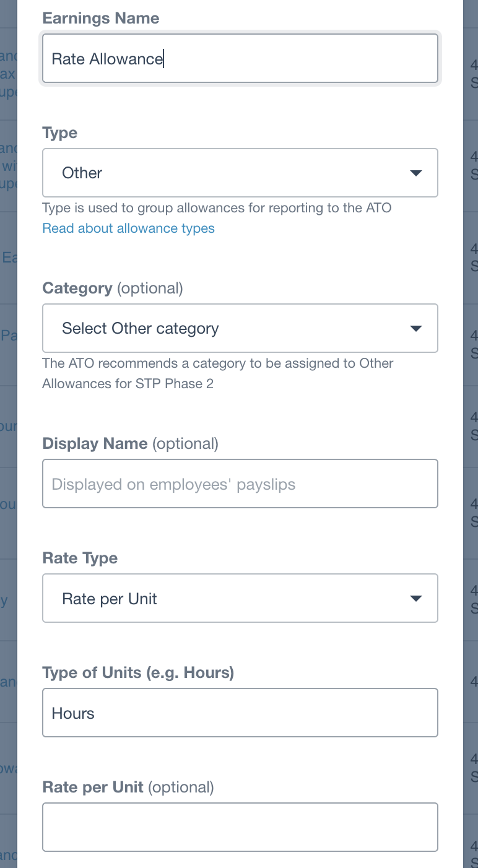Click the caret arrow on the Type dropdown
Screen dimensions: 478x868
point(416,173)
